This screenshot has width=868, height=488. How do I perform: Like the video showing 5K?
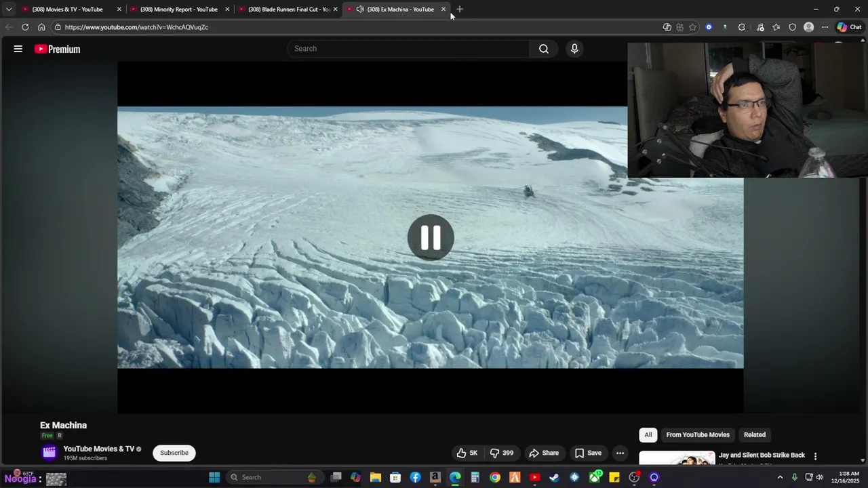[x=467, y=453]
